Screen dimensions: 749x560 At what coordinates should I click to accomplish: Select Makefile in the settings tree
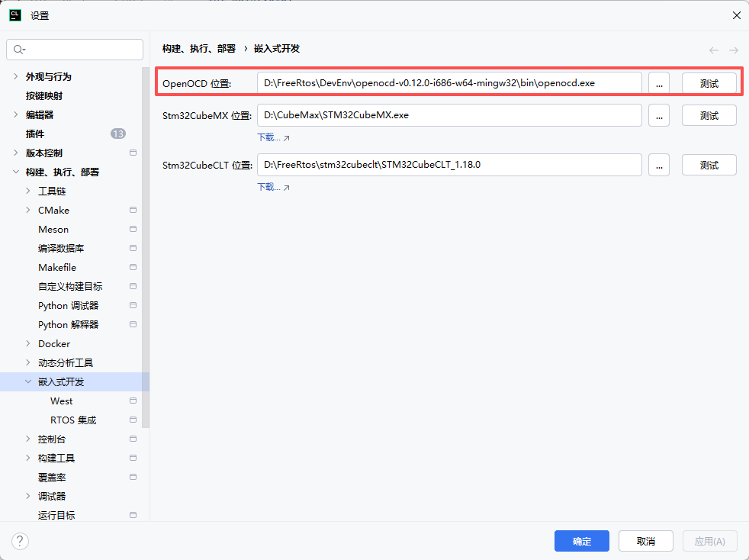[x=57, y=268]
